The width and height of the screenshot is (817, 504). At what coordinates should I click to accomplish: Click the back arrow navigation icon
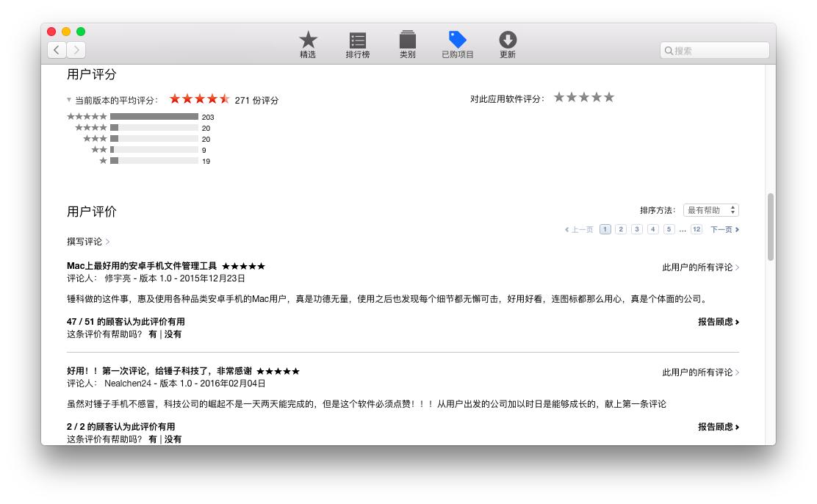[56, 49]
